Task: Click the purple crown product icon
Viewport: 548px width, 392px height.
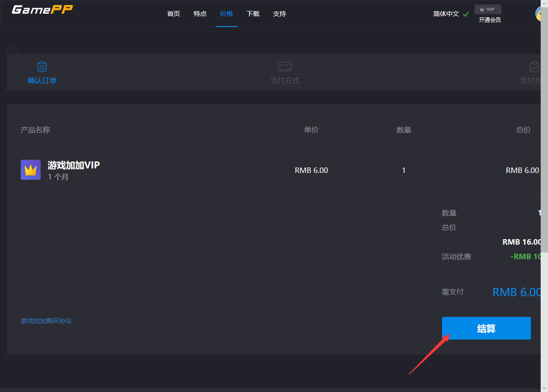Action: click(x=31, y=170)
